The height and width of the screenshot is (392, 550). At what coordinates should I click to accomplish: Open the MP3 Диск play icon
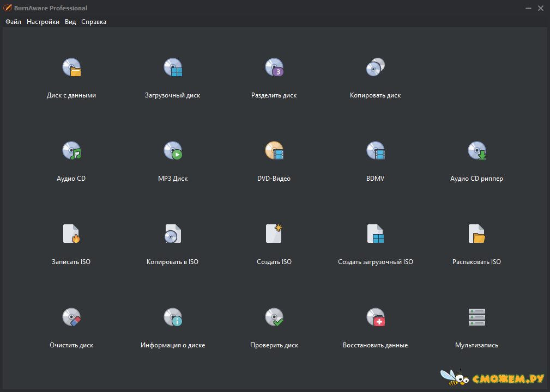[x=173, y=151]
